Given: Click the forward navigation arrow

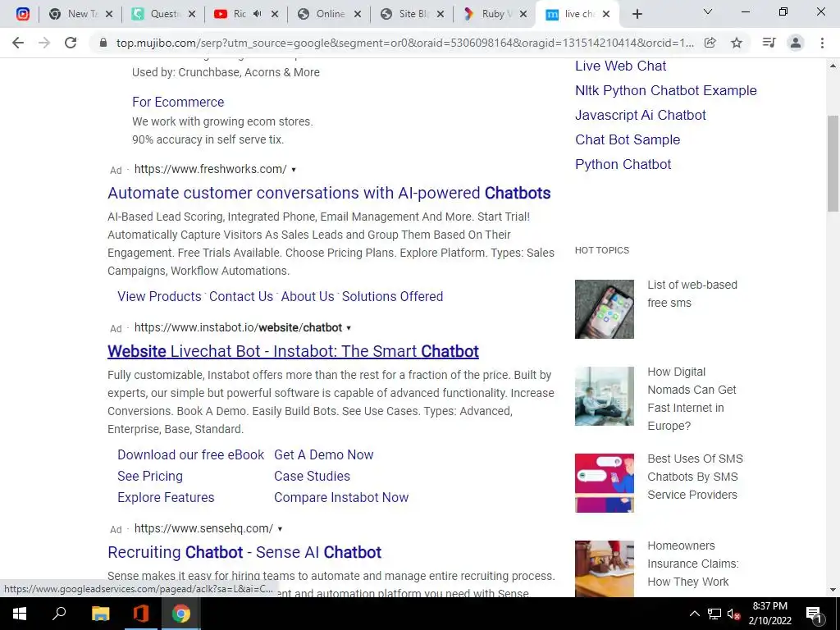Looking at the screenshot, I should (x=44, y=43).
